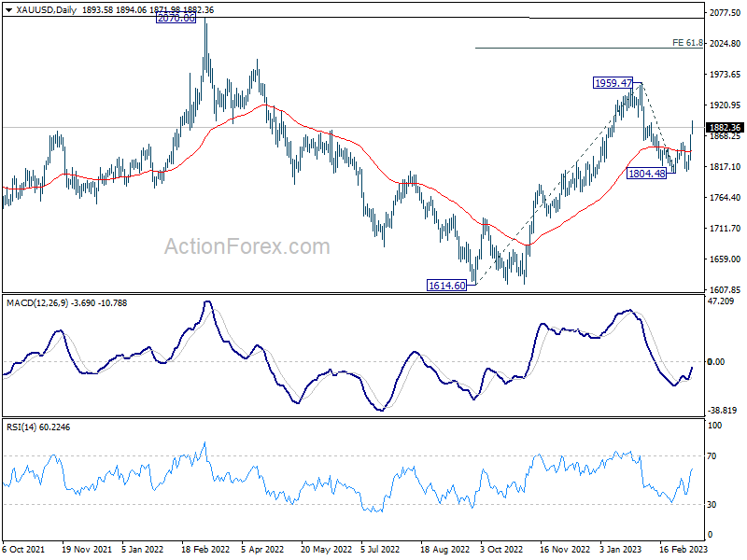747x560 pixels.
Task: Click the 18 Aug 2022 date label
Action: click(444, 549)
